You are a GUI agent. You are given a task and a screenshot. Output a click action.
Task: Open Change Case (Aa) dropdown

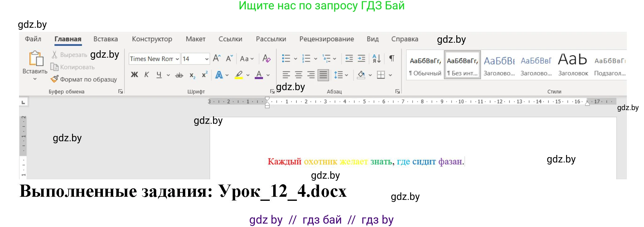247,59
